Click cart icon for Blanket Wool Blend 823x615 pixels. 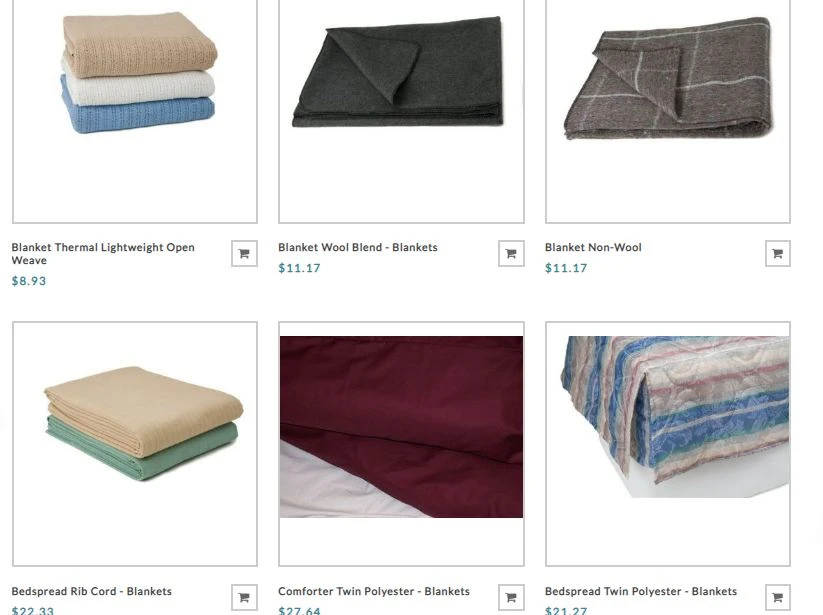pyautogui.click(x=511, y=253)
